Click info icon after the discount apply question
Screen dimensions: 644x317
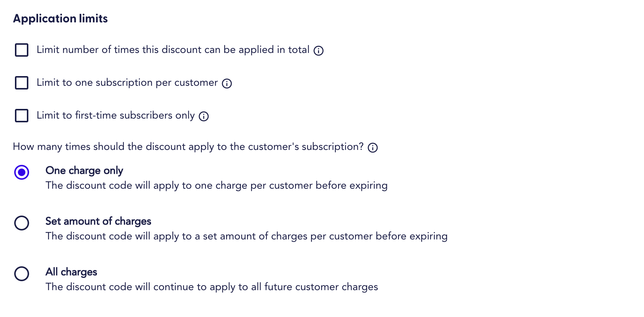372,147
